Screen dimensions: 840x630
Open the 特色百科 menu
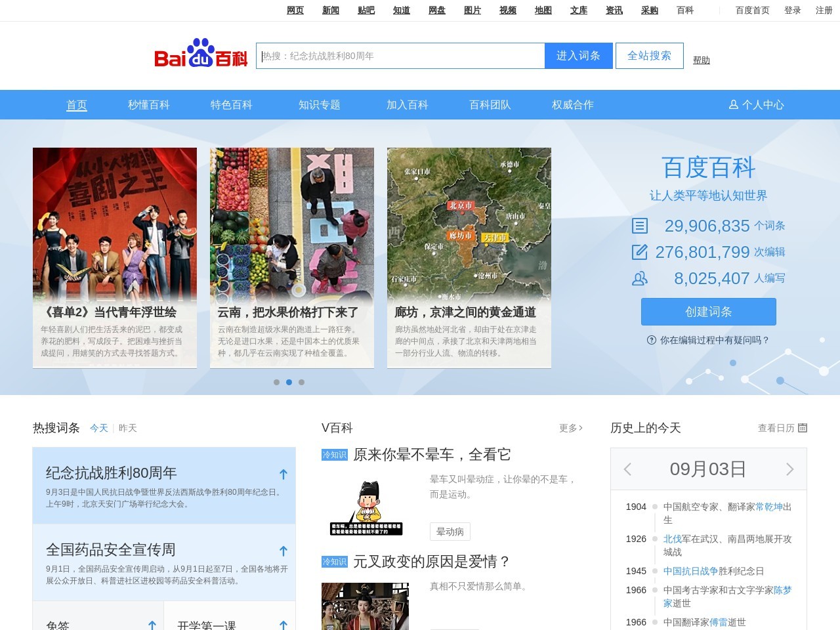click(x=232, y=105)
